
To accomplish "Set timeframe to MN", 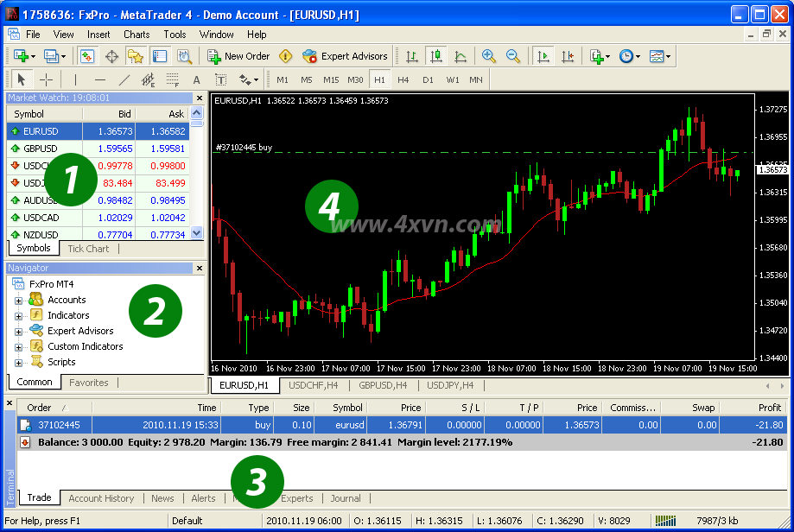I will point(475,79).
